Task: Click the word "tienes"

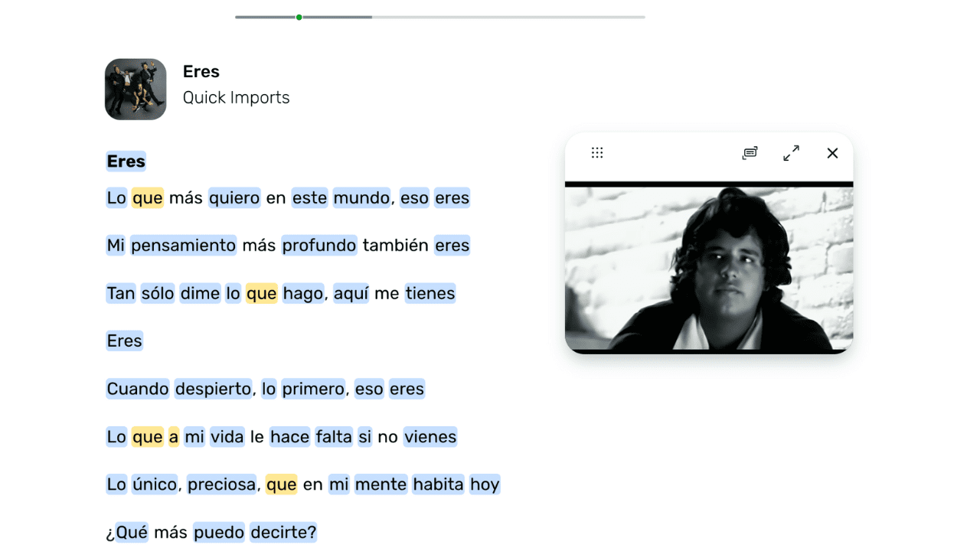Action: [x=430, y=293]
